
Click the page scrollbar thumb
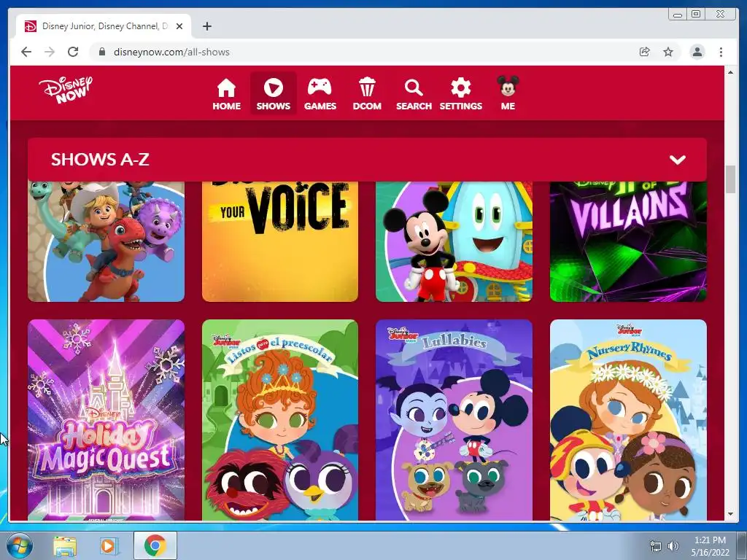tap(731, 179)
